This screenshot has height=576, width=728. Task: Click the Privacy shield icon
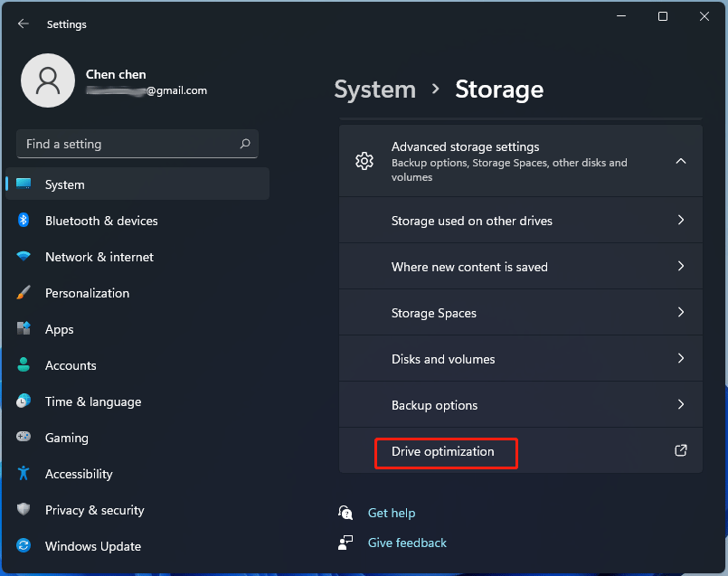click(24, 509)
